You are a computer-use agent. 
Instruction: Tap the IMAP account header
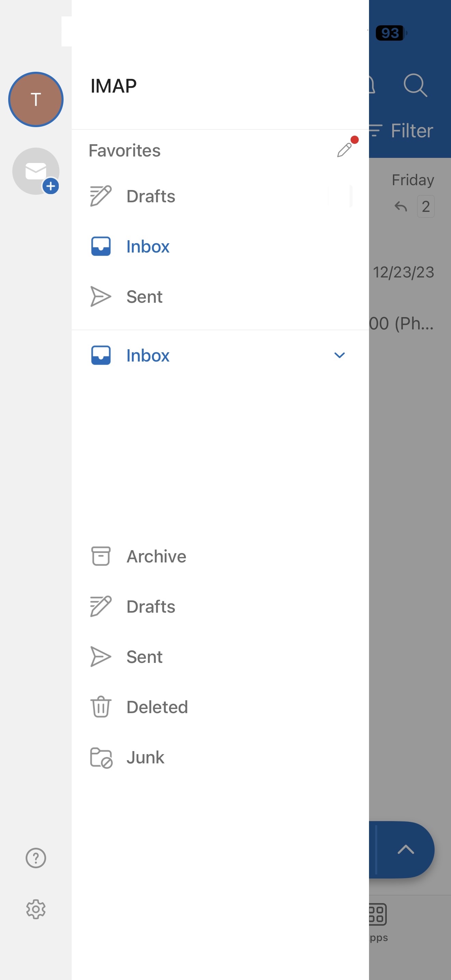pos(114,86)
